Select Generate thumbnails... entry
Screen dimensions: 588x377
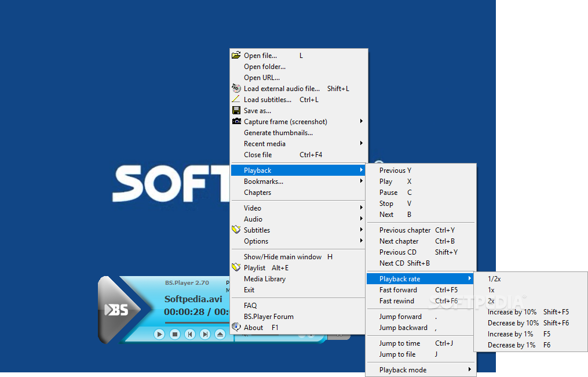coord(298,133)
